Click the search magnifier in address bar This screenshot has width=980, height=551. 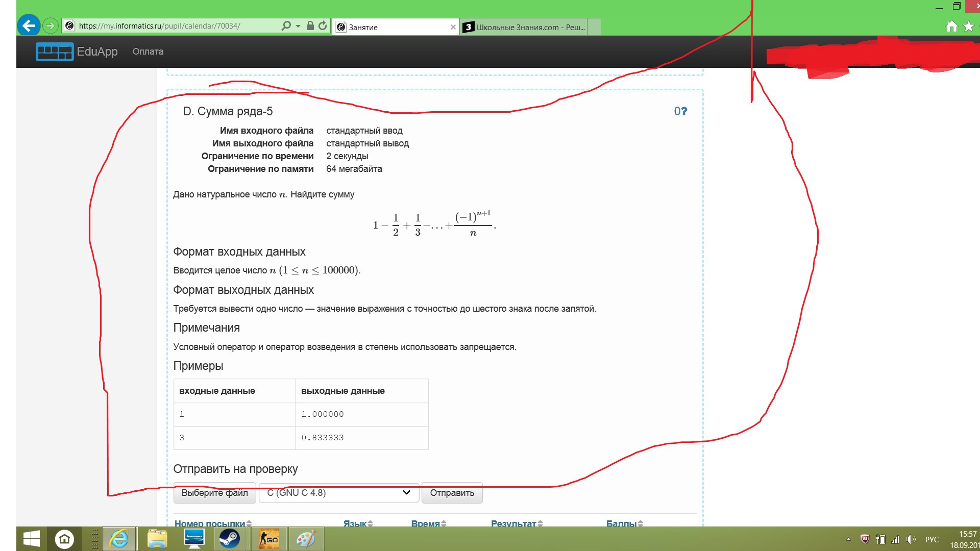click(x=286, y=26)
